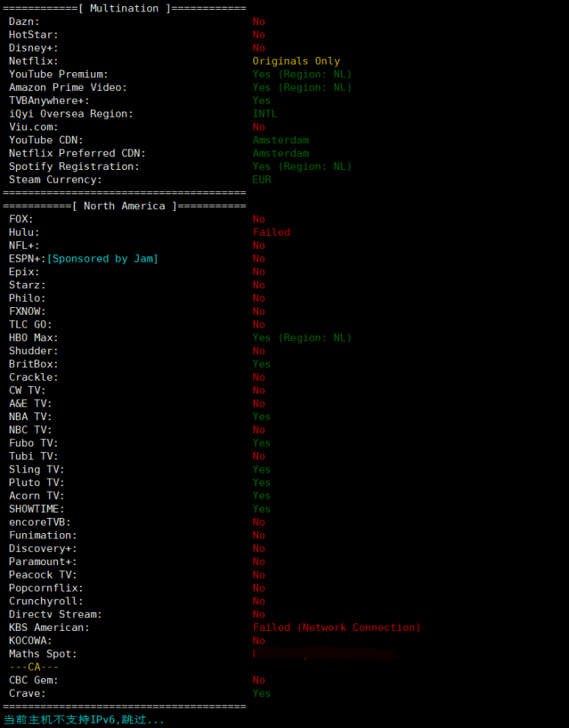Click the [Sponsored by Jam] text
This screenshot has width=569, height=728.
(x=102, y=259)
